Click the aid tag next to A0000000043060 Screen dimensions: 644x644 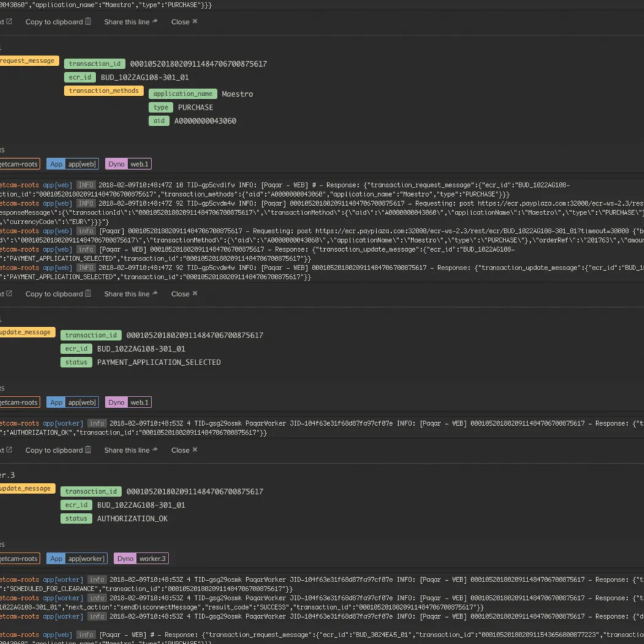[x=159, y=121]
